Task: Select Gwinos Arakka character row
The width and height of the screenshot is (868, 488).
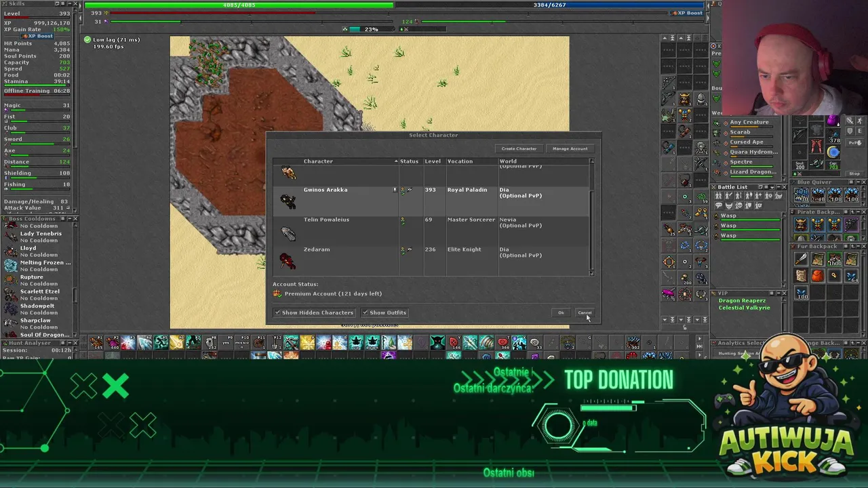Action: point(431,201)
